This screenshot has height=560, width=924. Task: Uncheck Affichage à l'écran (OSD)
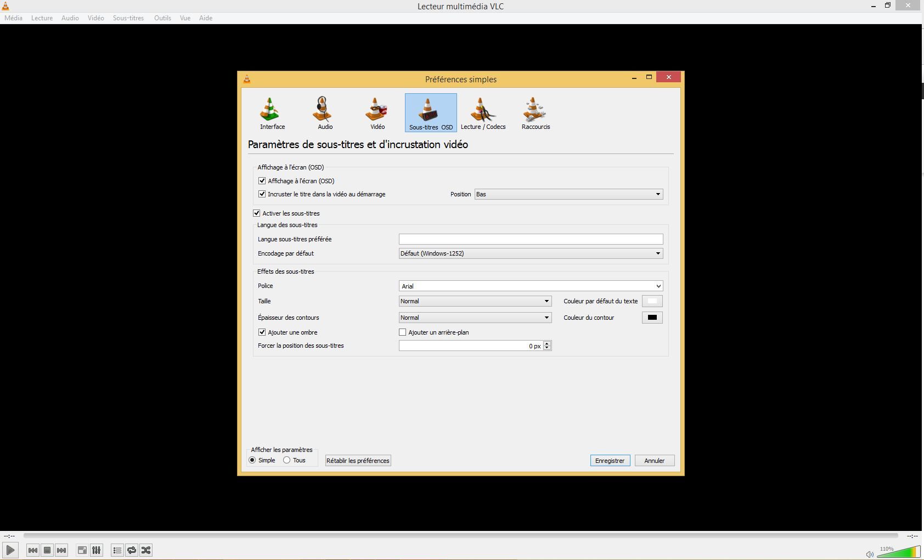click(x=262, y=181)
